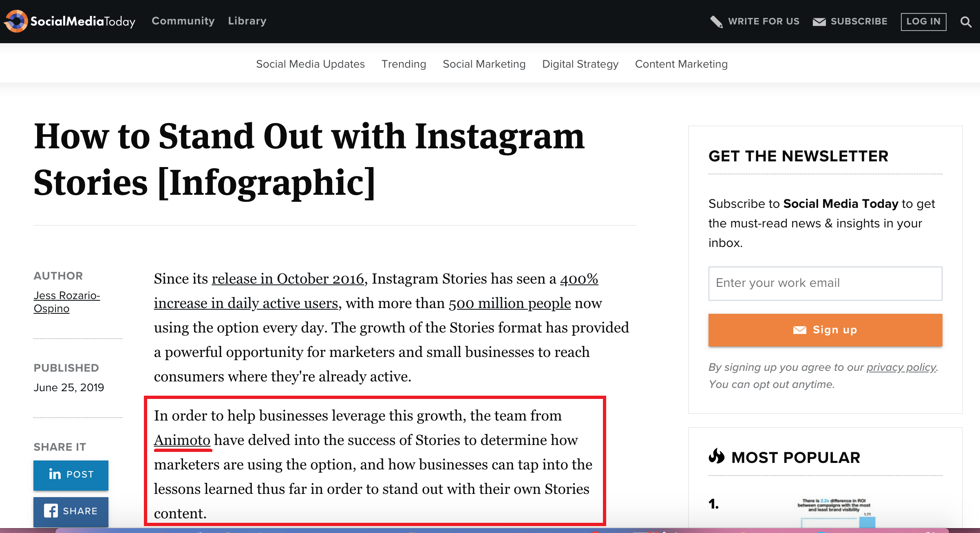Click the 'GET THE NEWSLETTER' heading

(798, 156)
